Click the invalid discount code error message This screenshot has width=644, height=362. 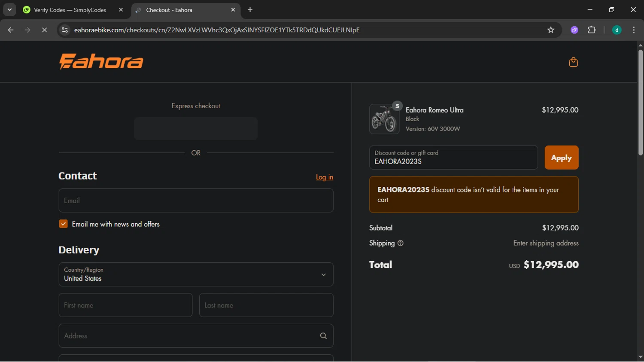click(474, 195)
